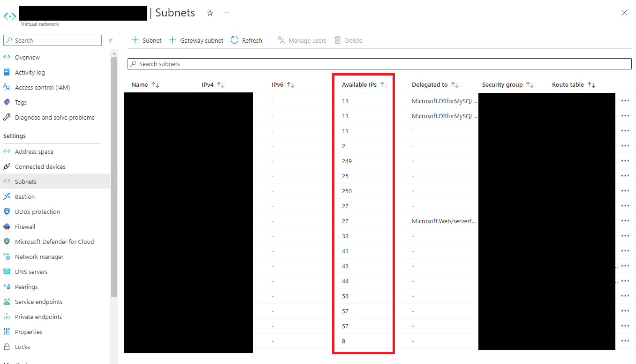Image resolution: width=636 pixels, height=364 pixels.
Task: Open the Private endpoints page
Action: [38, 316]
